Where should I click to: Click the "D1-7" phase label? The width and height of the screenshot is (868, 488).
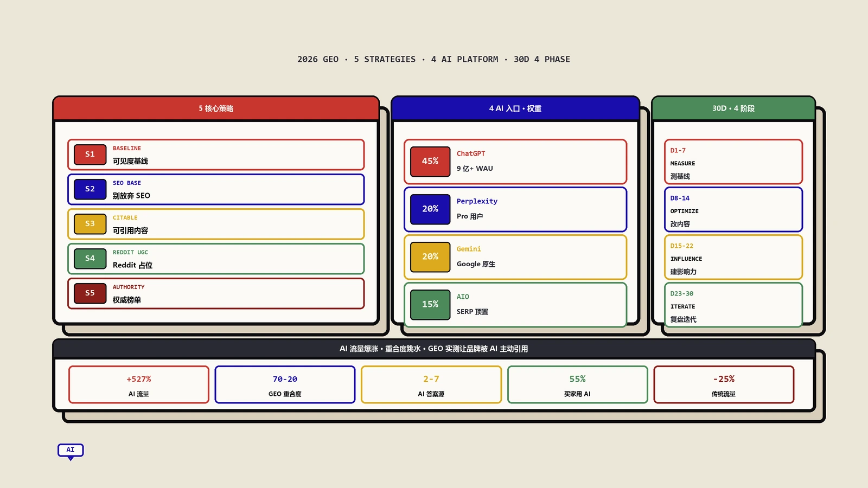coord(678,151)
